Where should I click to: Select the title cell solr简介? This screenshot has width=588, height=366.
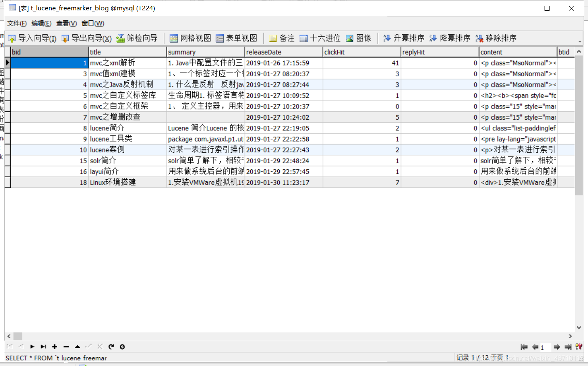point(127,161)
